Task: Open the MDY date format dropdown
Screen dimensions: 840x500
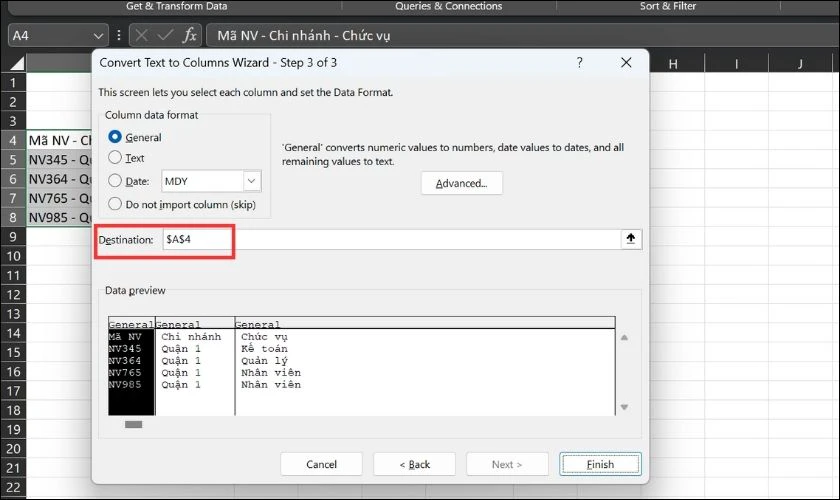Action: (x=251, y=181)
